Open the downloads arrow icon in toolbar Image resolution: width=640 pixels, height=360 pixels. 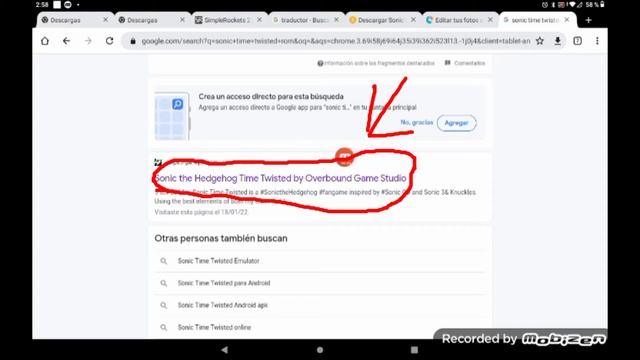tap(558, 41)
